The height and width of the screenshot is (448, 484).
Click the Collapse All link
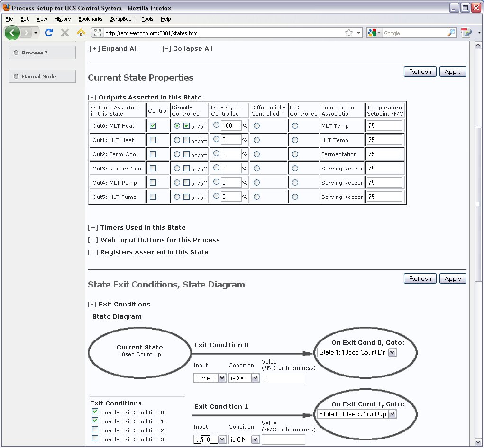coord(187,48)
